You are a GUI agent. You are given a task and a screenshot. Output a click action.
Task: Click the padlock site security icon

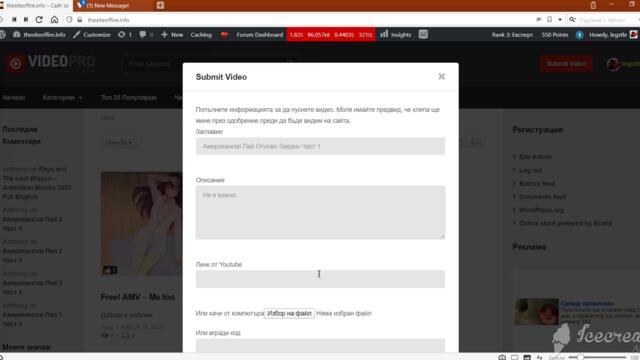tap(80, 20)
